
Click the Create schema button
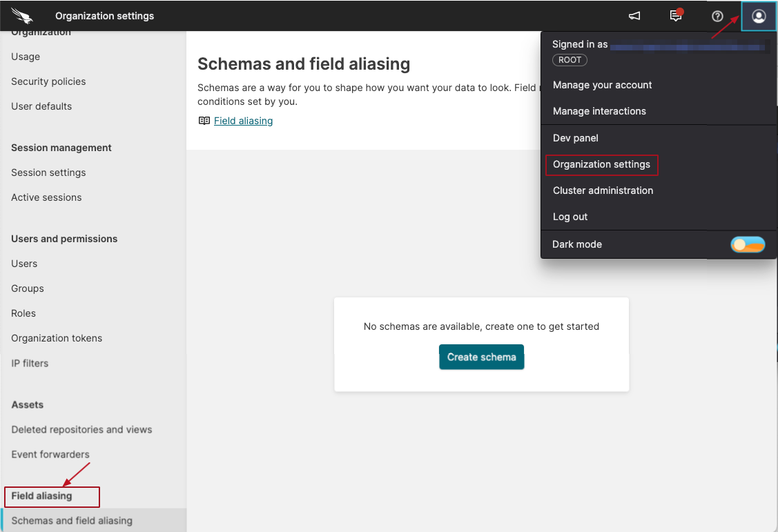(481, 357)
